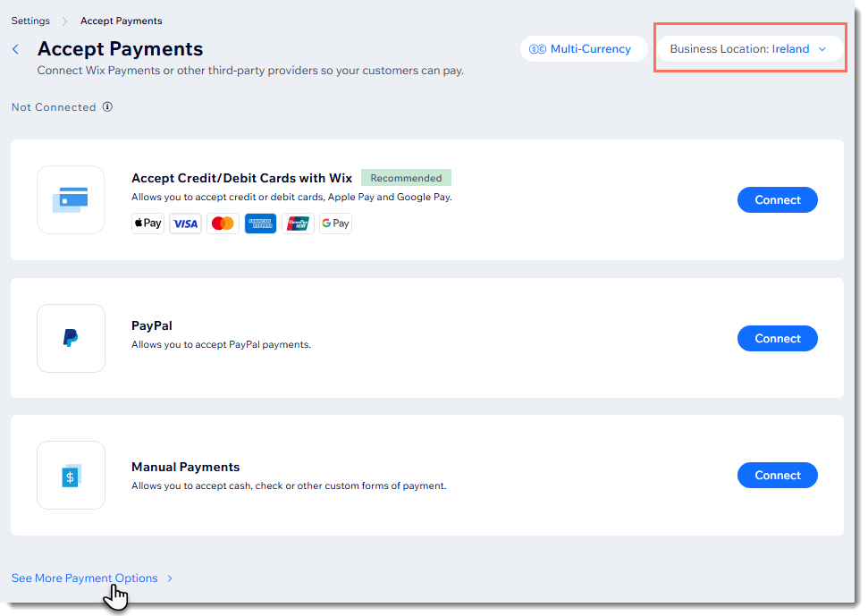Click the PayPal logo tile
The height and width of the screenshot is (616, 868).
(71, 338)
